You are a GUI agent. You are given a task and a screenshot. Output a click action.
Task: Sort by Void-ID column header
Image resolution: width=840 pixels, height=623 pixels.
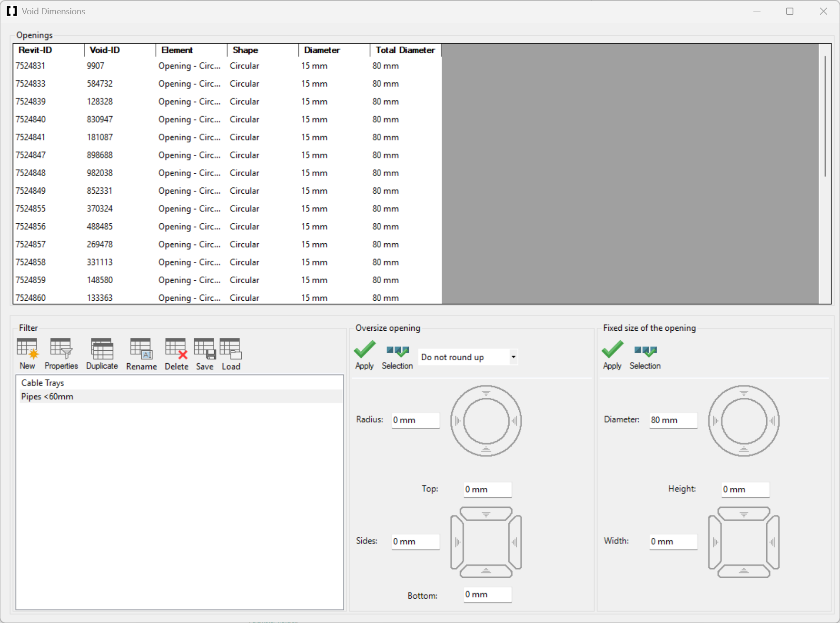(x=120, y=50)
